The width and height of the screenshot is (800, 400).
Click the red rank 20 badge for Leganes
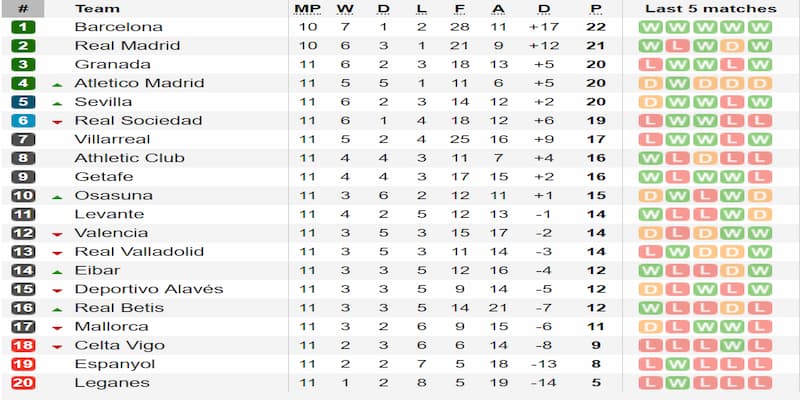23,383
